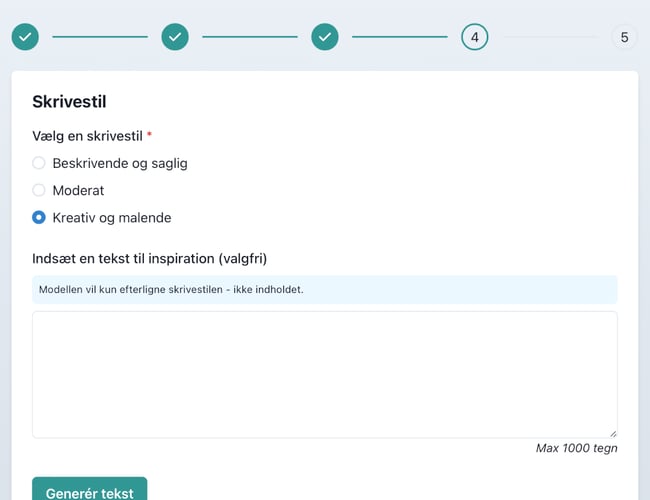This screenshot has width=650, height=500.
Task: Click the Generér tekst button
Action: (x=90, y=489)
